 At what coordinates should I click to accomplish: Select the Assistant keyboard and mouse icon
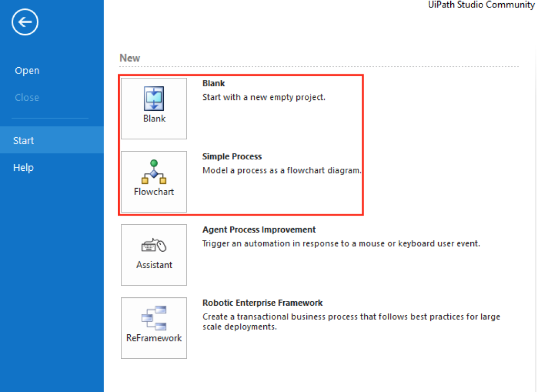pos(154,245)
